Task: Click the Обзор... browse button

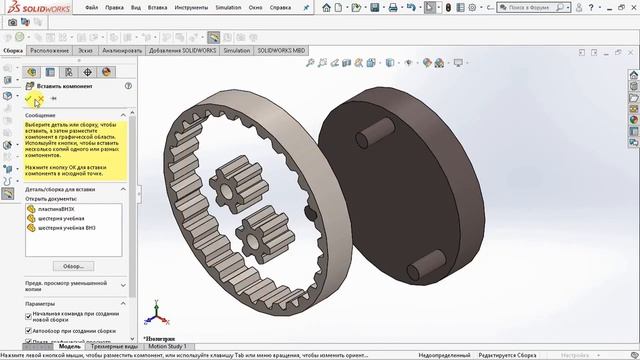Action: pyautogui.click(x=73, y=266)
